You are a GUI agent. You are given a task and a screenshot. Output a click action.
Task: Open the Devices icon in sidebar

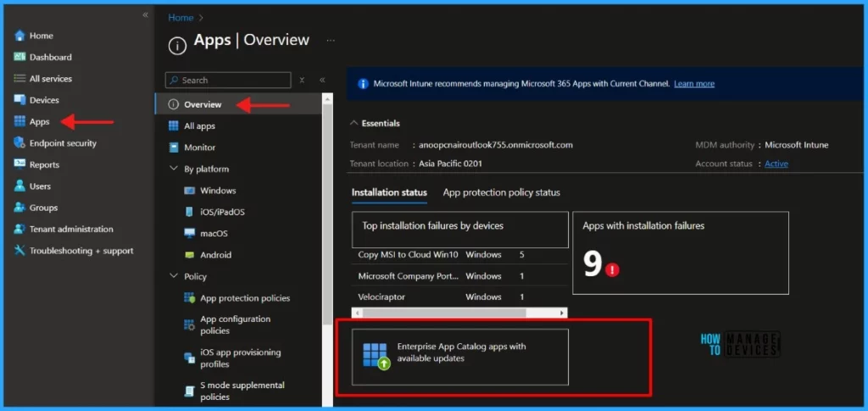(x=19, y=100)
